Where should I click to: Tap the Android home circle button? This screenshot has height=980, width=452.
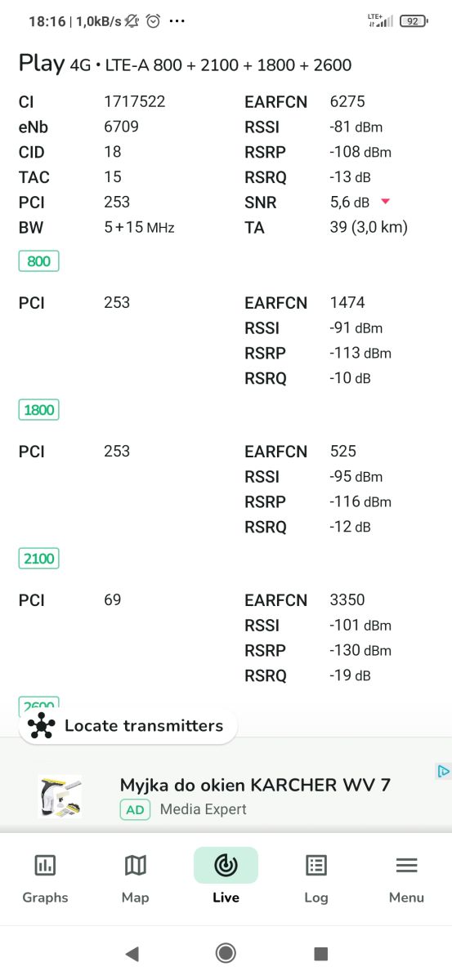pyautogui.click(x=226, y=953)
